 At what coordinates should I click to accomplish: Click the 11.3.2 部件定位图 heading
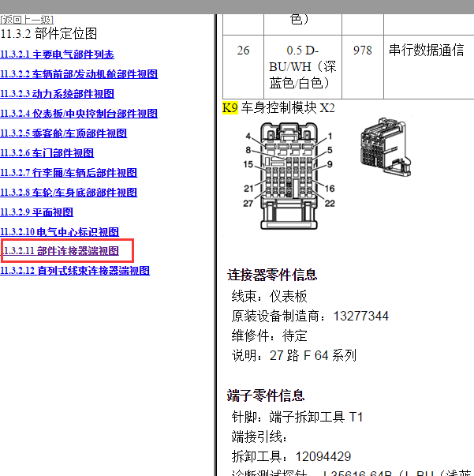[x=49, y=33]
